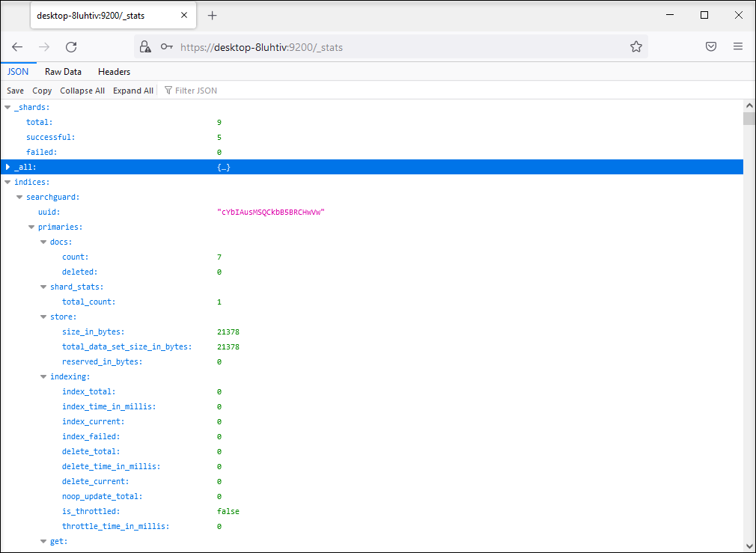Switch to the Raw Data tab
This screenshot has height=553, width=756.
[x=63, y=72]
